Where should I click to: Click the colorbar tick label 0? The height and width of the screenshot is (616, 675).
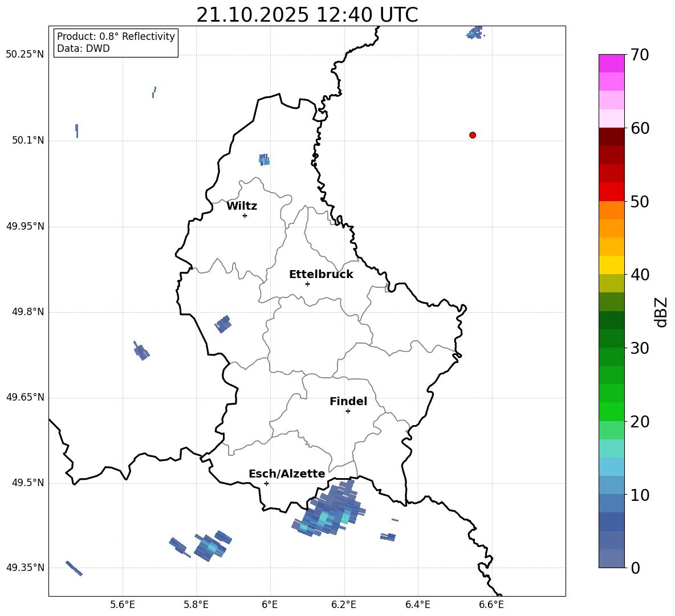635,568
